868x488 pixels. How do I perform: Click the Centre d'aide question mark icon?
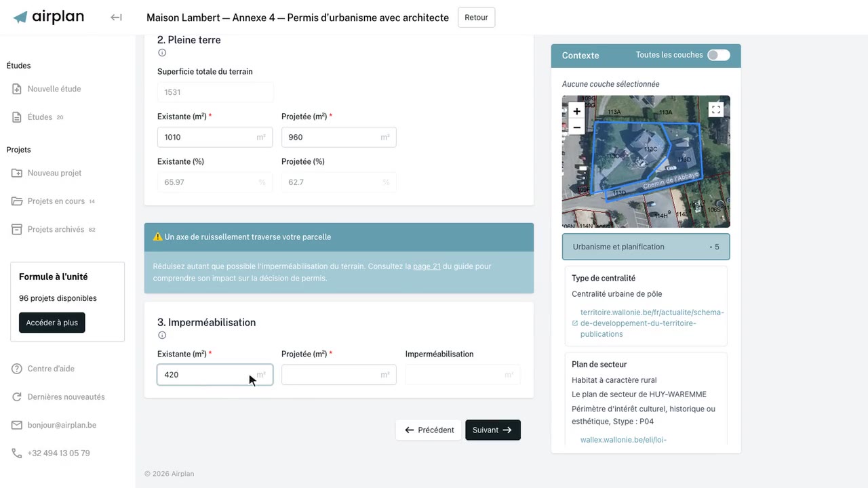coord(17,369)
